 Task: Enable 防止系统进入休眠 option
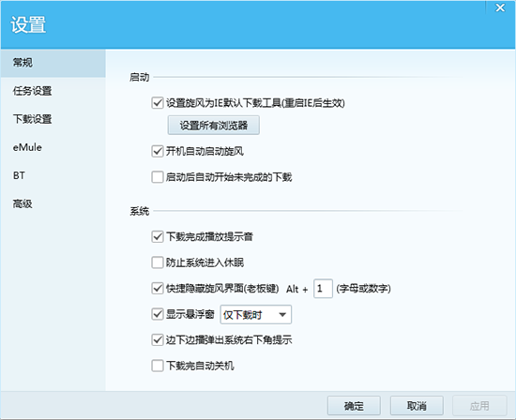pos(158,262)
